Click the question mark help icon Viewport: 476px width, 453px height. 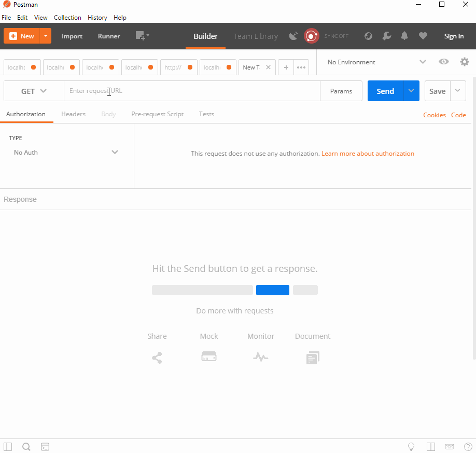(x=468, y=447)
